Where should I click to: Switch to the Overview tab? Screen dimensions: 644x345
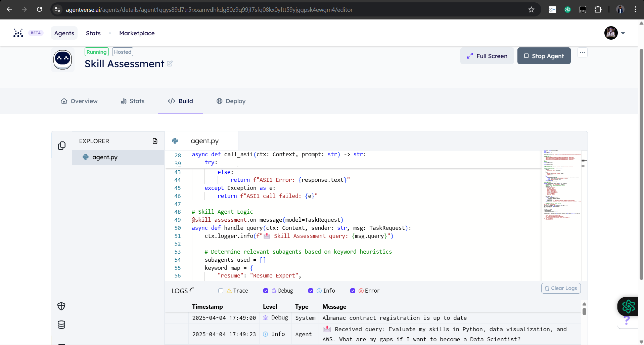coord(79,101)
